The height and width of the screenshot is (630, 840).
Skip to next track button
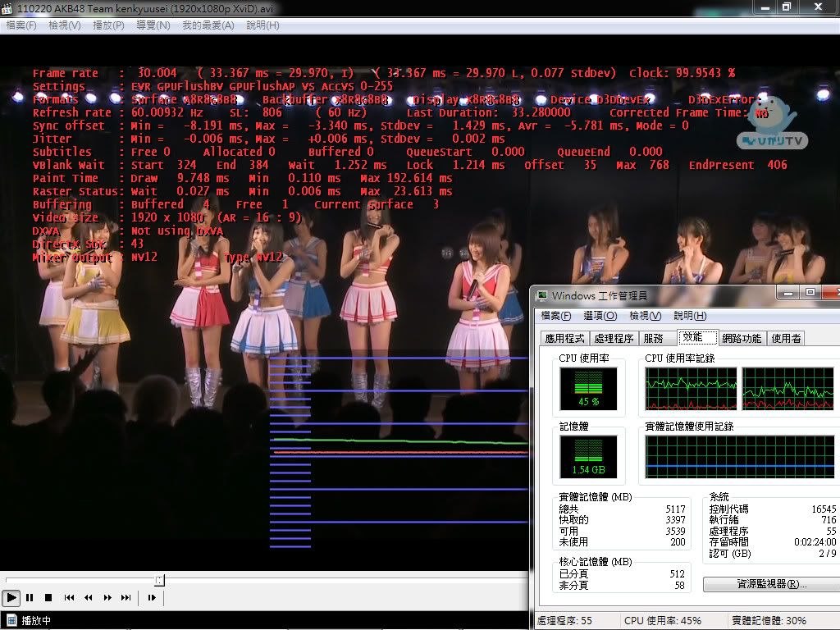(x=126, y=598)
